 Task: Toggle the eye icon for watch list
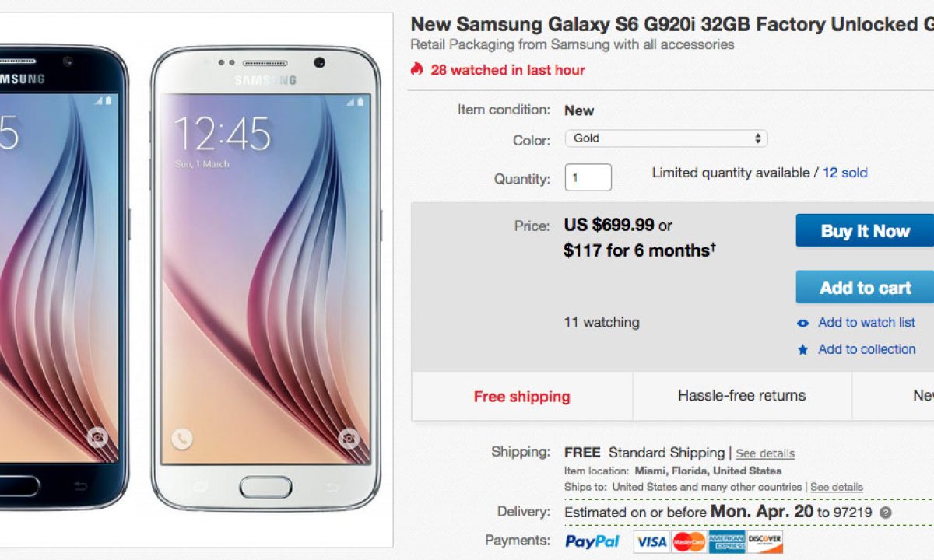pos(803,323)
